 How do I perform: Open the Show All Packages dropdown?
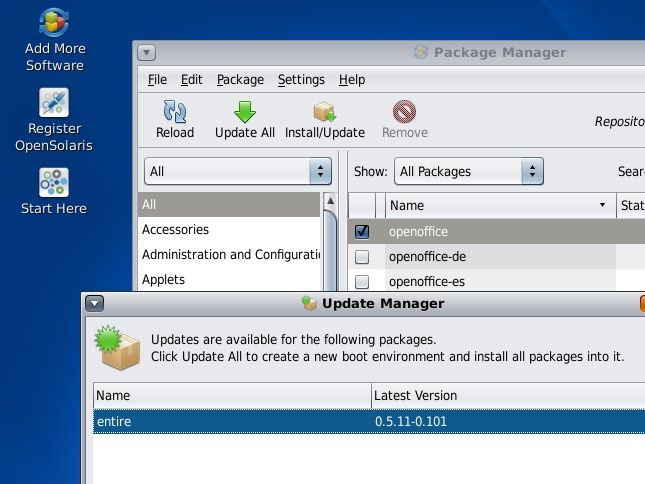pyautogui.click(x=469, y=171)
